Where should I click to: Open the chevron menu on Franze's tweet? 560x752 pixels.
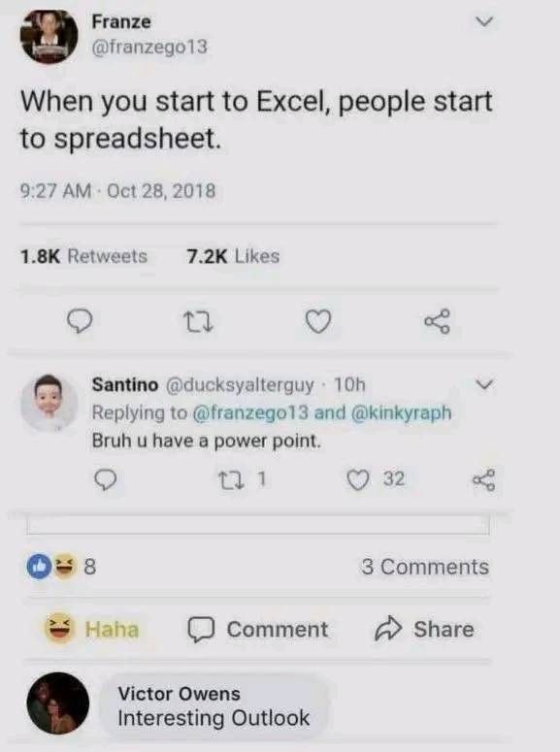(x=484, y=22)
